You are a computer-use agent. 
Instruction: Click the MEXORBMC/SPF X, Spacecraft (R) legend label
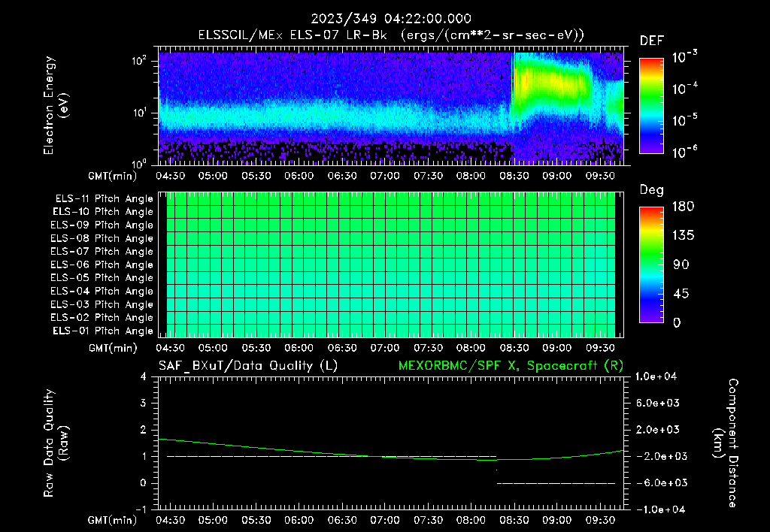pyautogui.click(x=511, y=366)
